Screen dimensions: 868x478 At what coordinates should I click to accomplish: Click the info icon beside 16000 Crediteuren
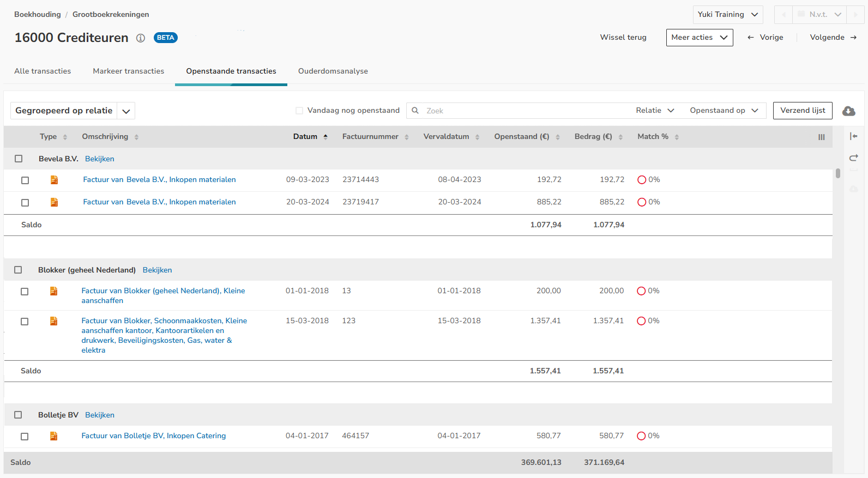[x=141, y=38]
